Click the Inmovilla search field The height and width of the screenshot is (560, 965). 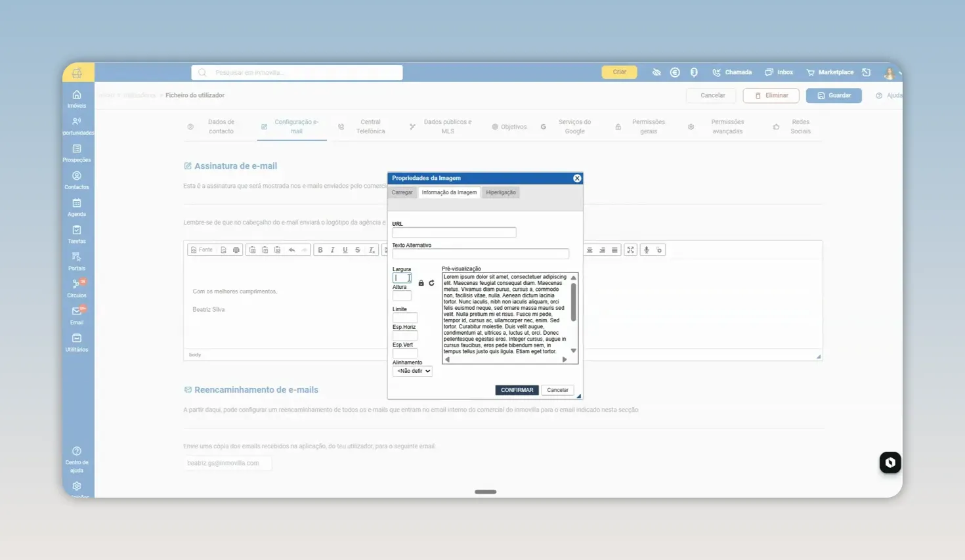coord(297,72)
